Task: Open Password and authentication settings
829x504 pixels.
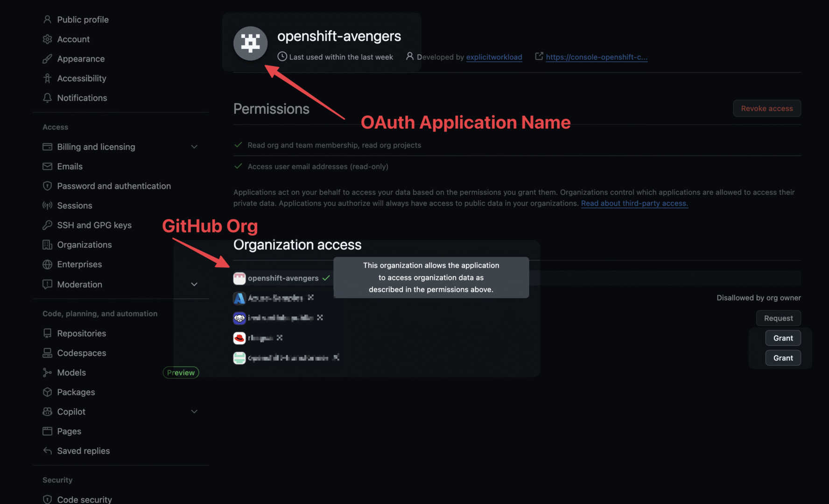Action: tap(114, 186)
